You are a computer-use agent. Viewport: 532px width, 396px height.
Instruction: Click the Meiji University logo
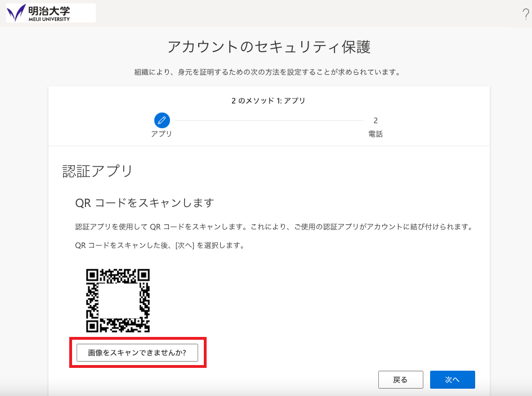pyautogui.click(x=51, y=13)
